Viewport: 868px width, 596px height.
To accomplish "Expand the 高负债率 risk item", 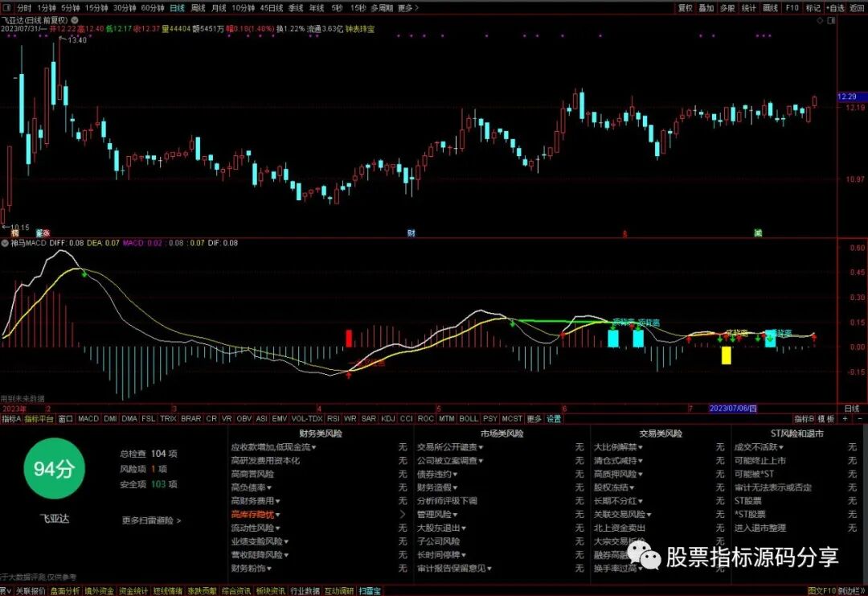I will (252, 487).
